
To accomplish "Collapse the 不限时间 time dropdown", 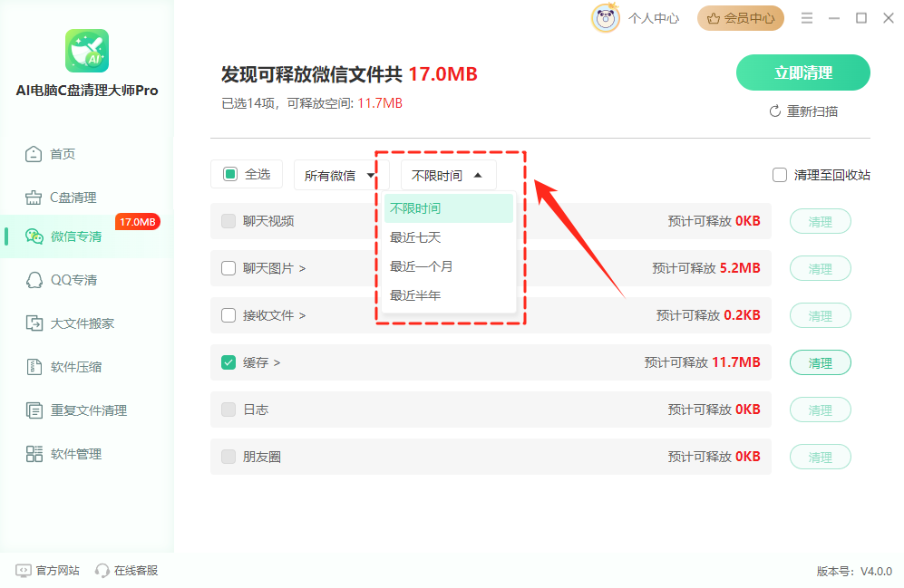I will 448,175.
